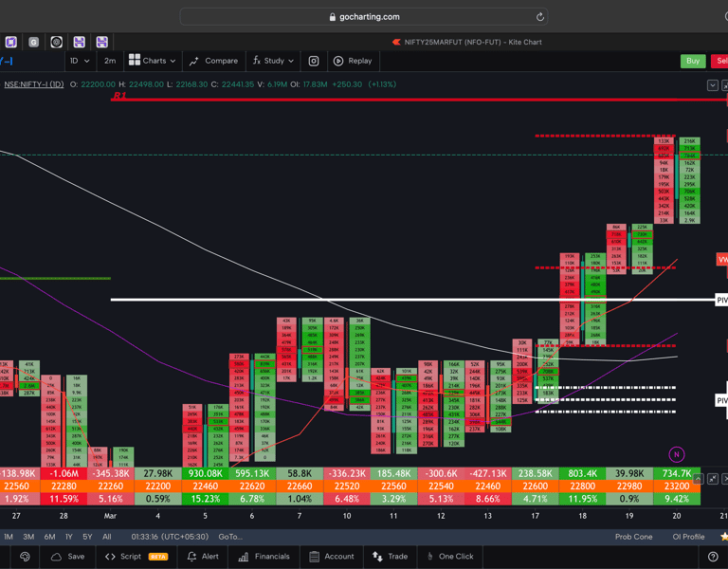728x569 pixels.
Task: Click the delta value 930.08K cell
Action: click(x=205, y=473)
